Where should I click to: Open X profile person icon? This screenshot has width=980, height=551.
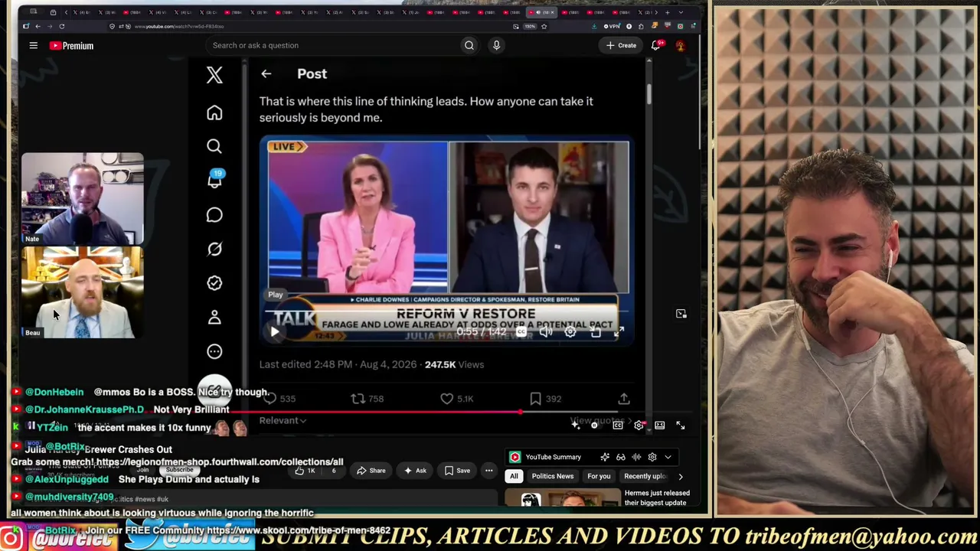[214, 317]
